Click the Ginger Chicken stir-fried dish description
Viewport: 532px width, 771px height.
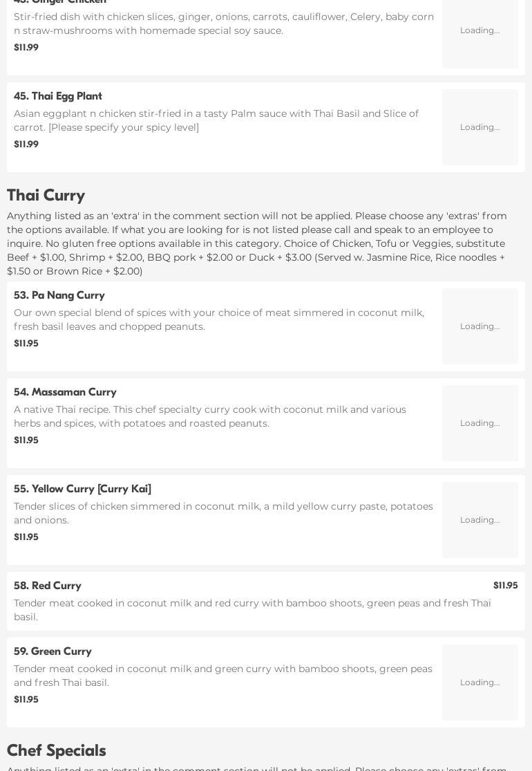point(224,24)
